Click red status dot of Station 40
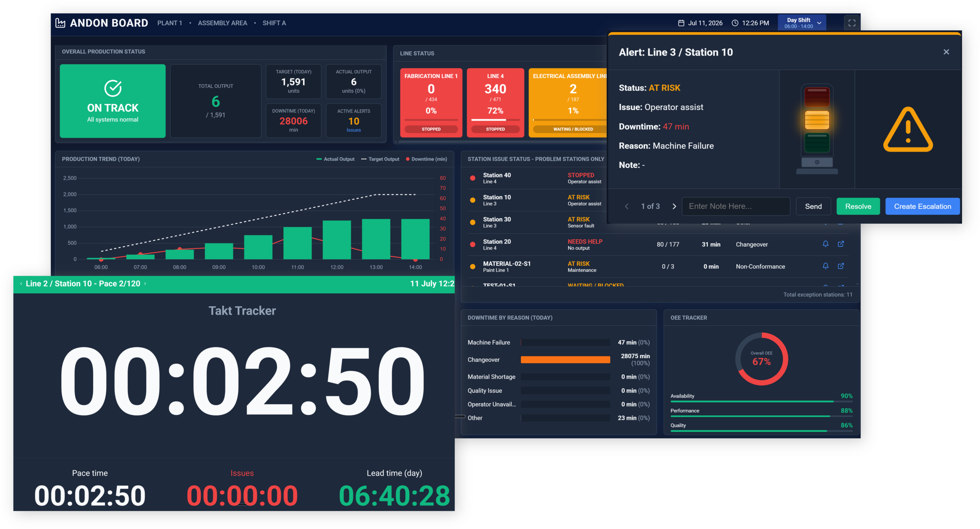Viewport: 980px width, 529px height. coord(472,178)
